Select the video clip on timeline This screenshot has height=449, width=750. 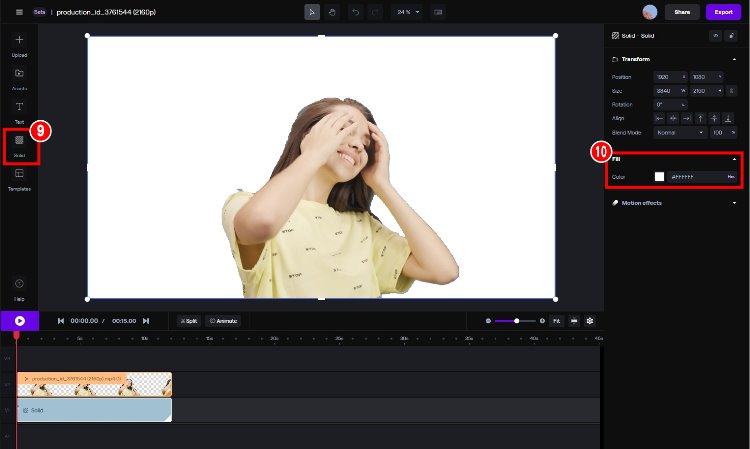click(x=94, y=384)
